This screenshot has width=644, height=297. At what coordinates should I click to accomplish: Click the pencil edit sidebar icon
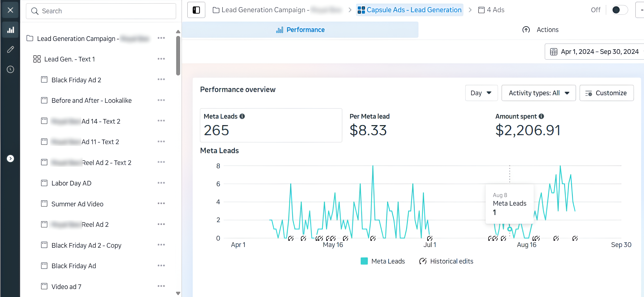[x=10, y=49]
